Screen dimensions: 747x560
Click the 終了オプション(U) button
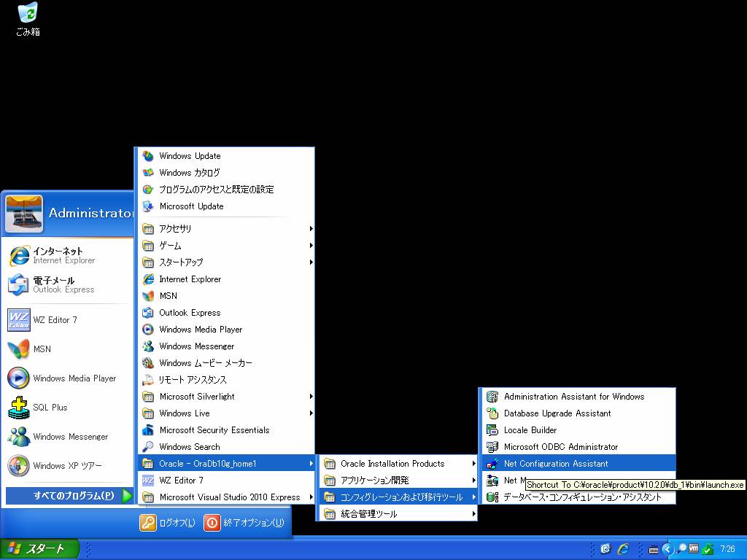[244, 522]
